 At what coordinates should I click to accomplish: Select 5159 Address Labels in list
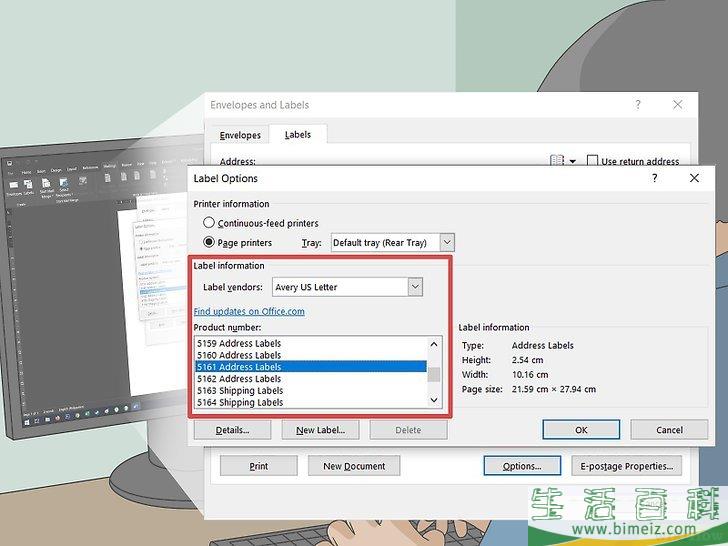pos(311,343)
